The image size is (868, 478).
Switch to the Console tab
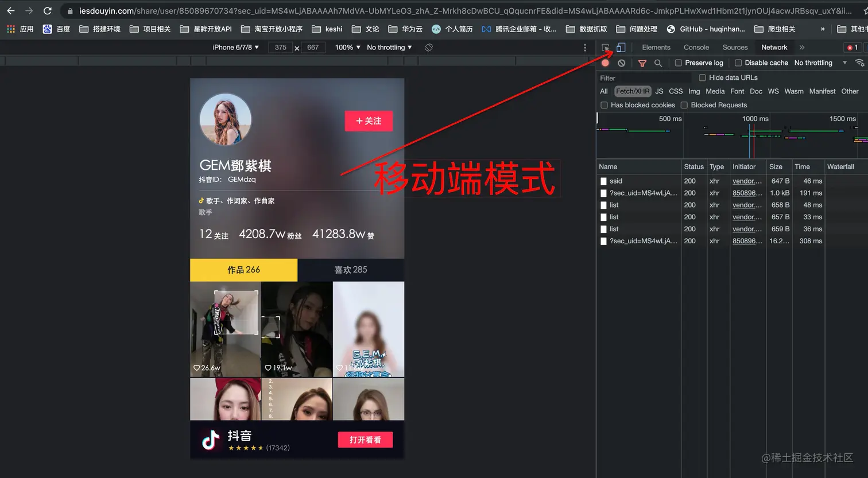pos(696,48)
